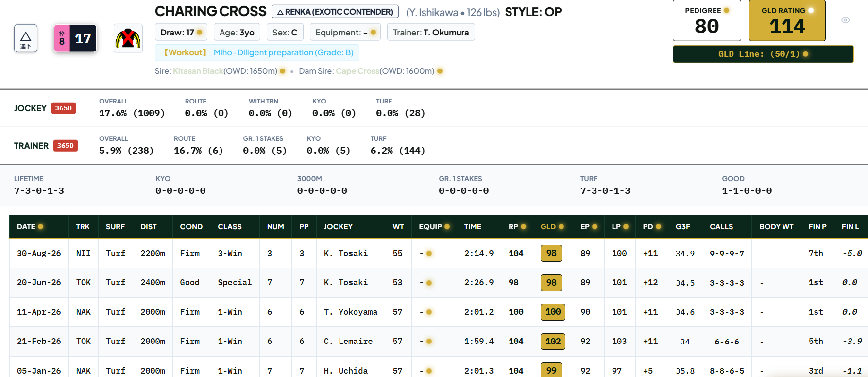Click the time 2:14.9 cell
The width and height of the screenshot is (868, 377).
479,253
